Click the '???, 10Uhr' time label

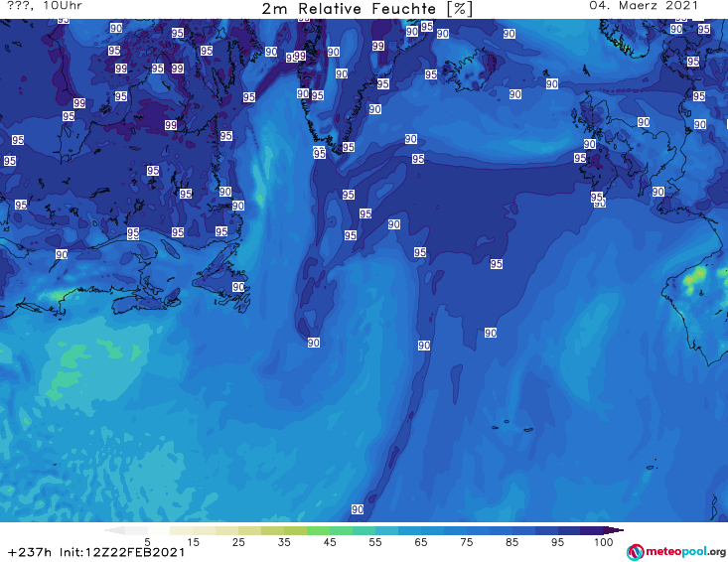(45, 6)
